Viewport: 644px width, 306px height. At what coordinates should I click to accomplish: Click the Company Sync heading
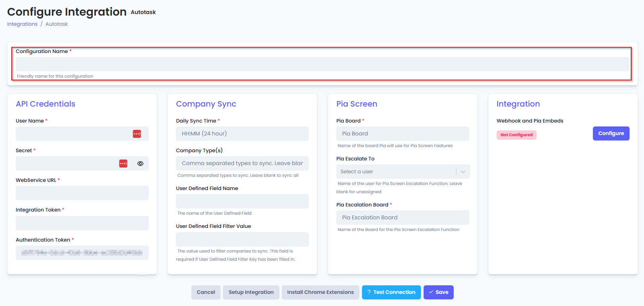coord(206,104)
